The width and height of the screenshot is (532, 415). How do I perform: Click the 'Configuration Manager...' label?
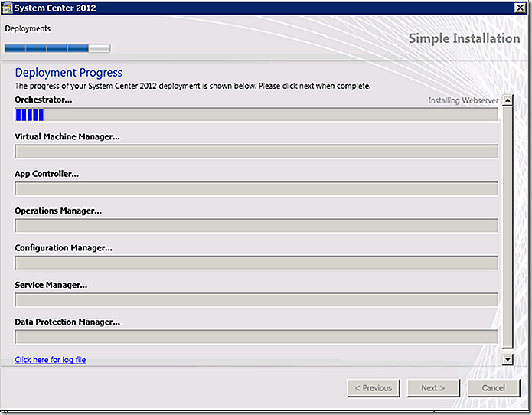64,248
